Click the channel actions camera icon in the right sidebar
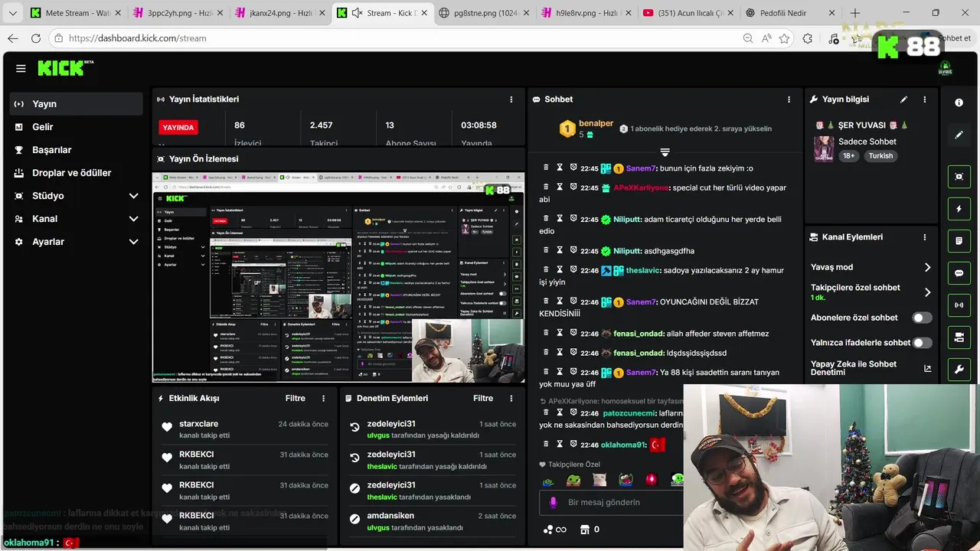This screenshot has width=980, height=551. pos(959,337)
